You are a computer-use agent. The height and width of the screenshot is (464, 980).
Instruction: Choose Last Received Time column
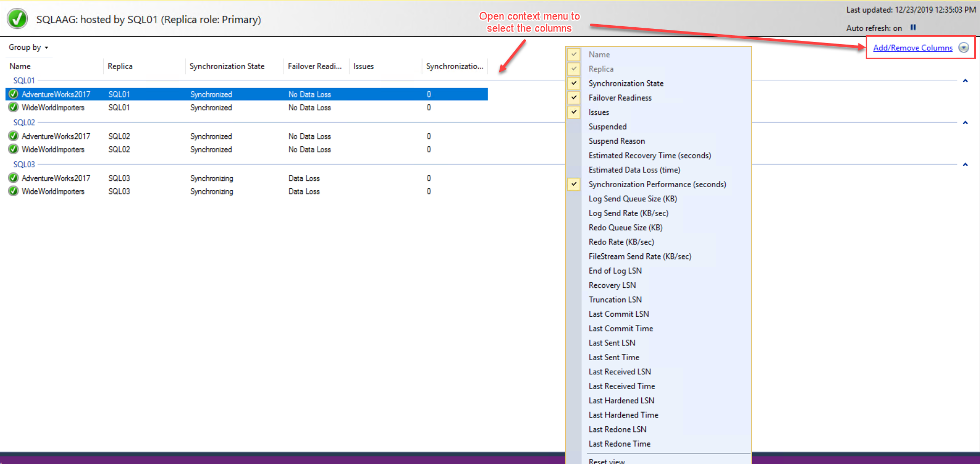pyautogui.click(x=622, y=386)
